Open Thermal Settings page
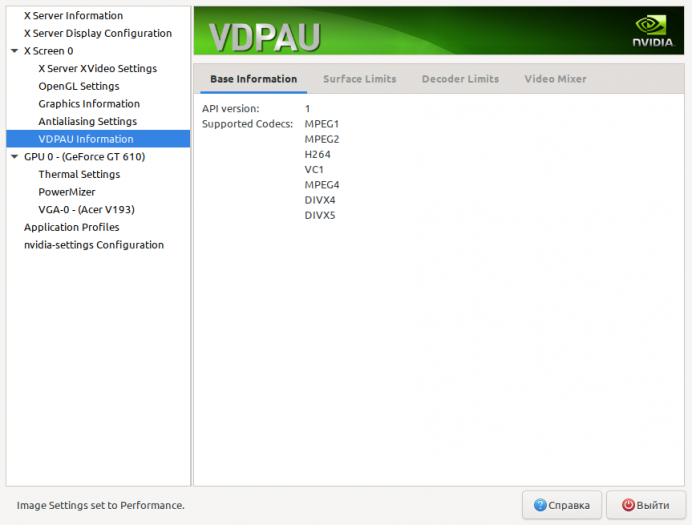The width and height of the screenshot is (692, 525). click(79, 175)
